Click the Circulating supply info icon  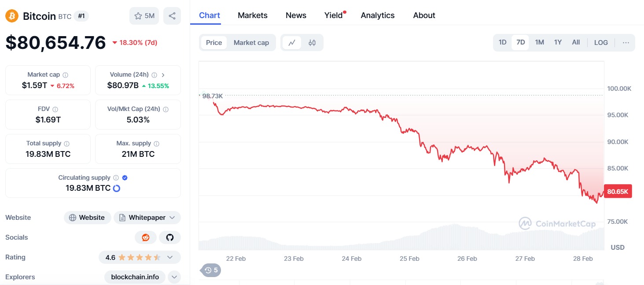click(116, 178)
